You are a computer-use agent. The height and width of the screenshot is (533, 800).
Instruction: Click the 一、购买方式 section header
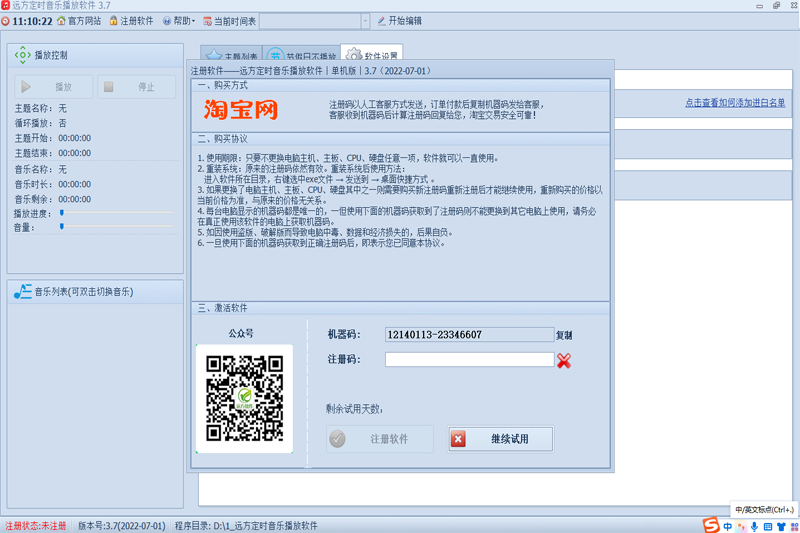pyautogui.click(x=222, y=85)
